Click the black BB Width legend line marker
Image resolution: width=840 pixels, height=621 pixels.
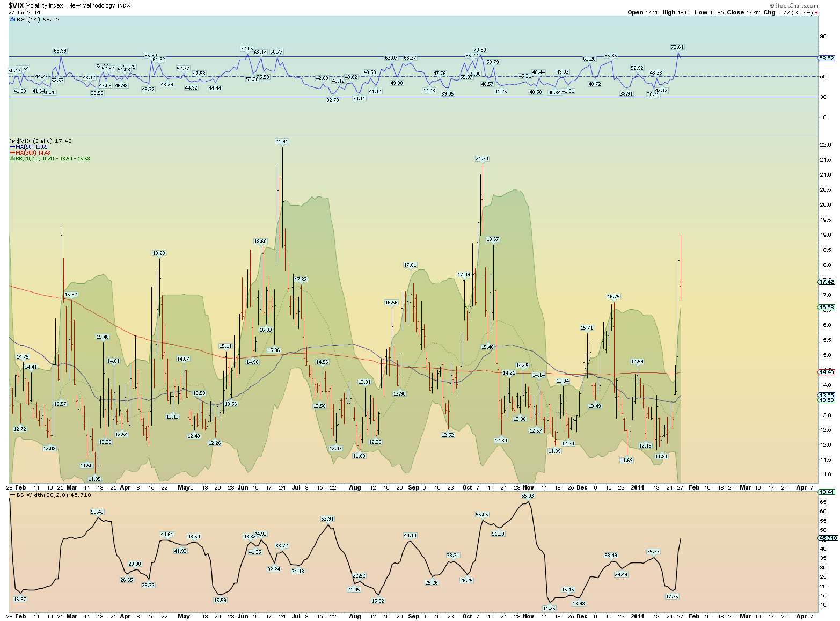(12, 495)
